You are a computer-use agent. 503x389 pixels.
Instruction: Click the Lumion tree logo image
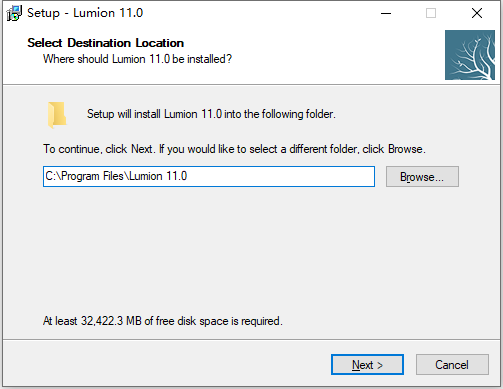[x=470, y=55]
